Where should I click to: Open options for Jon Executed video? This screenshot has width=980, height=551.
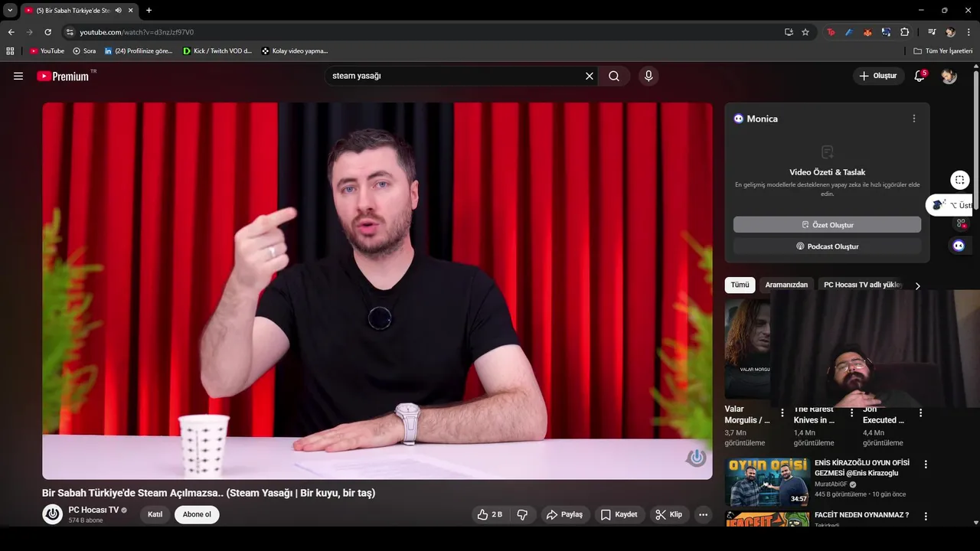[x=920, y=413]
